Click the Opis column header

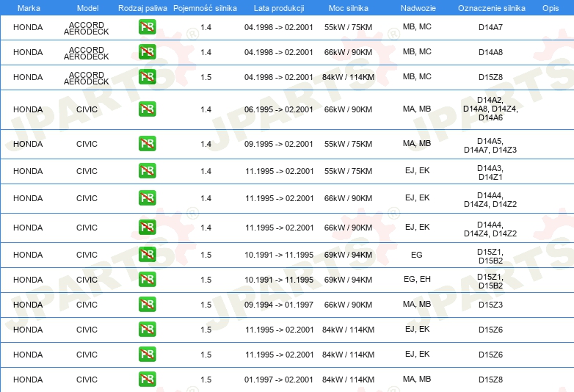[x=551, y=8]
